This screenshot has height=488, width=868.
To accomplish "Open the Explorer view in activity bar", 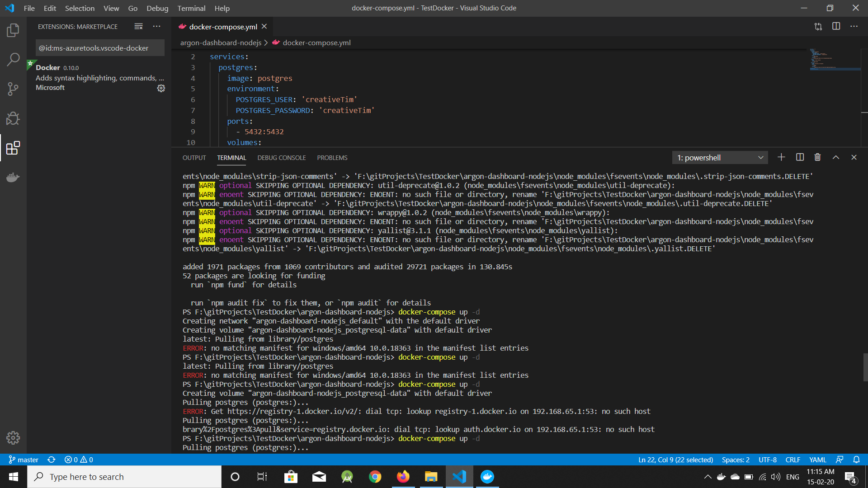I will (13, 30).
